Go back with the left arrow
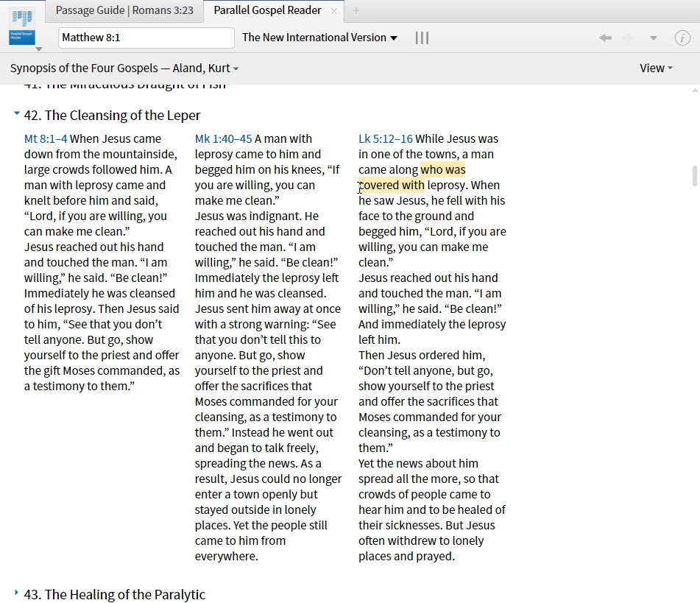 (x=605, y=38)
